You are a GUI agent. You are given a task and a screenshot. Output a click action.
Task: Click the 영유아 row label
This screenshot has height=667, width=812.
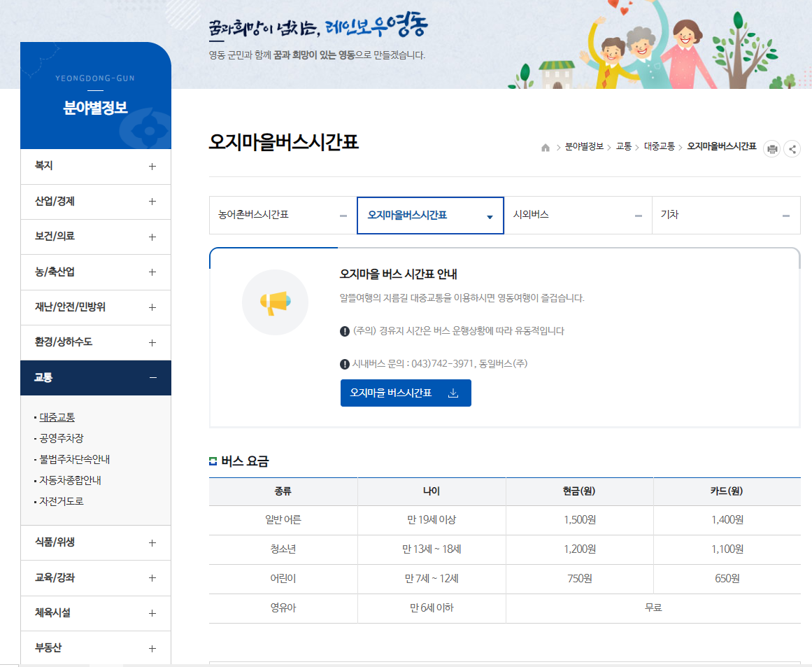(283, 608)
